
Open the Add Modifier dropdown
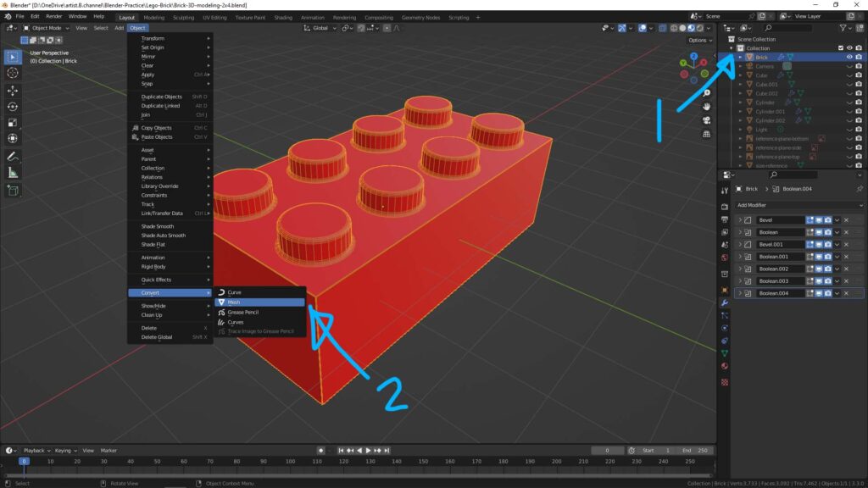point(798,205)
